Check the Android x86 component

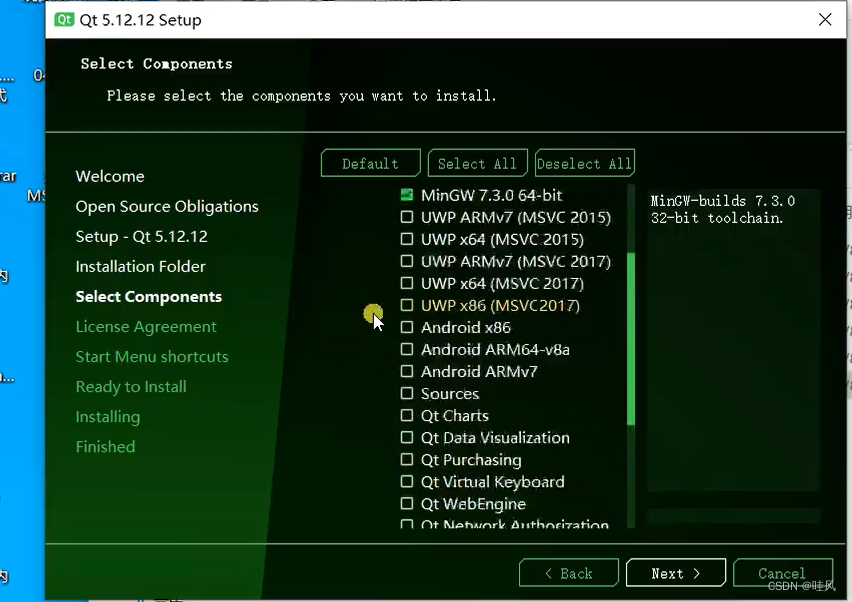406,327
